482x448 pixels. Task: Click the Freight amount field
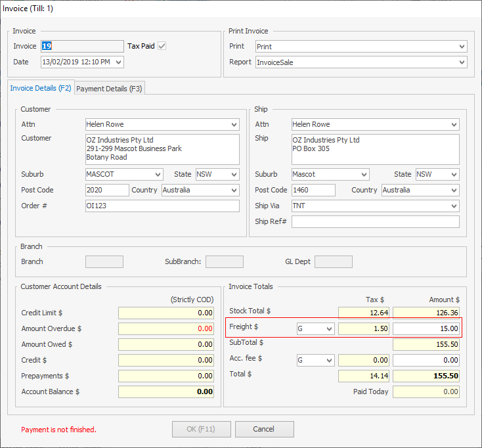426,328
